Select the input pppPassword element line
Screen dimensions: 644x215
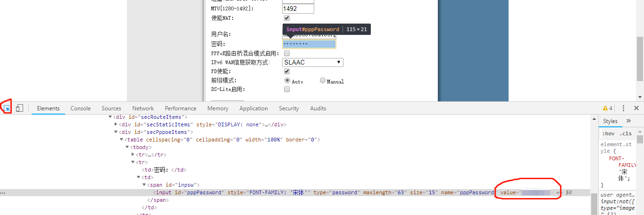(295, 193)
